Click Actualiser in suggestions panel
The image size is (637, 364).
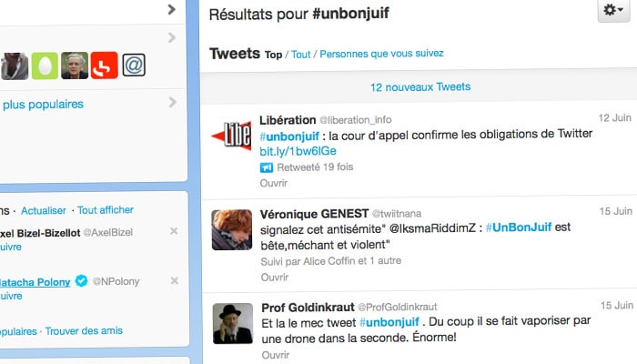[x=44, y=210]
